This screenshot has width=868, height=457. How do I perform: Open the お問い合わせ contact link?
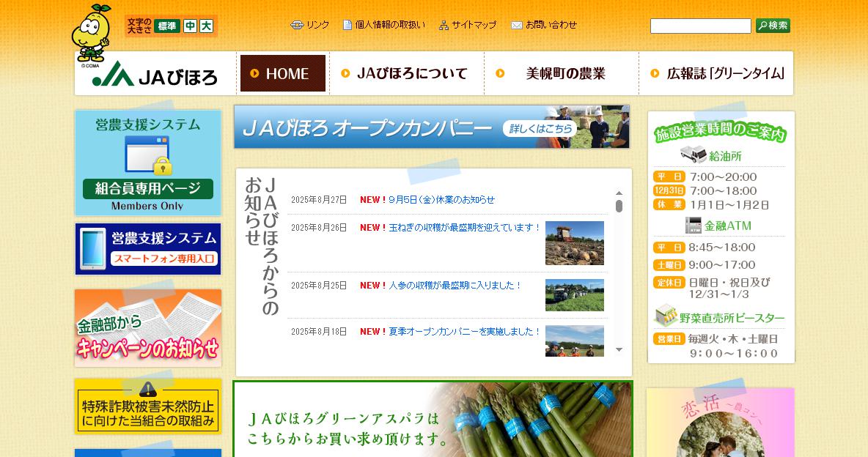click(544, 25)
